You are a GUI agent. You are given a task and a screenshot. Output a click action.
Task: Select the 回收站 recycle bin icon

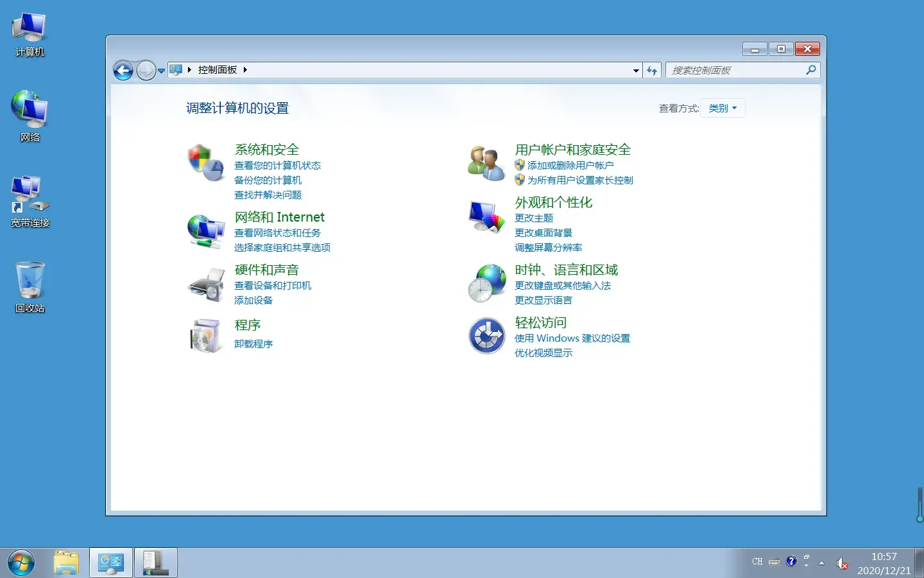coord(30,287)
